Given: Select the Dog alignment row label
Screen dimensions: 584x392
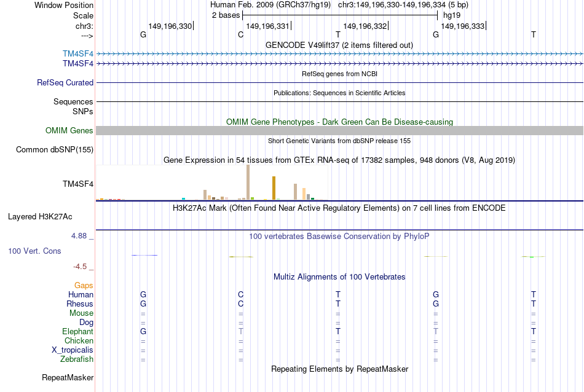Looking at the screenshot, I should pos(86,323).
